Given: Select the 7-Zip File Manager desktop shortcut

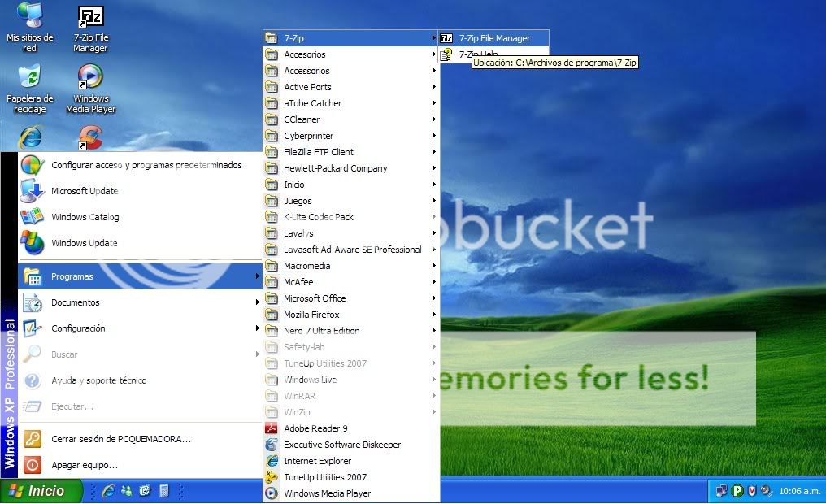Looking at the screenshot, I should pos(90,28).
